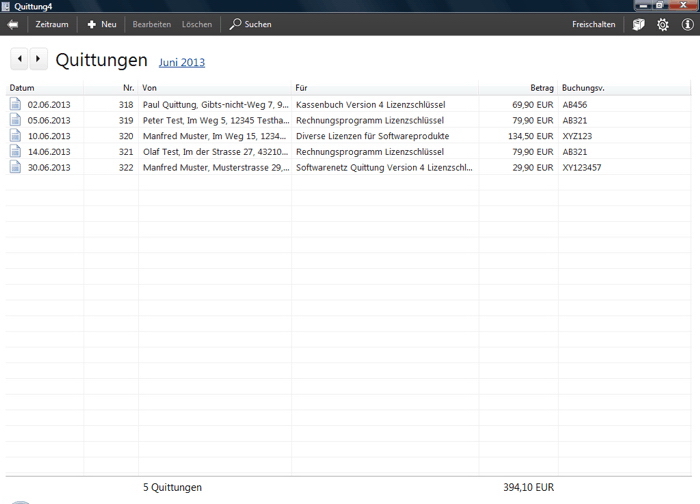
Task: Open the info icon in the toolbar
Action: click(687, 24)
